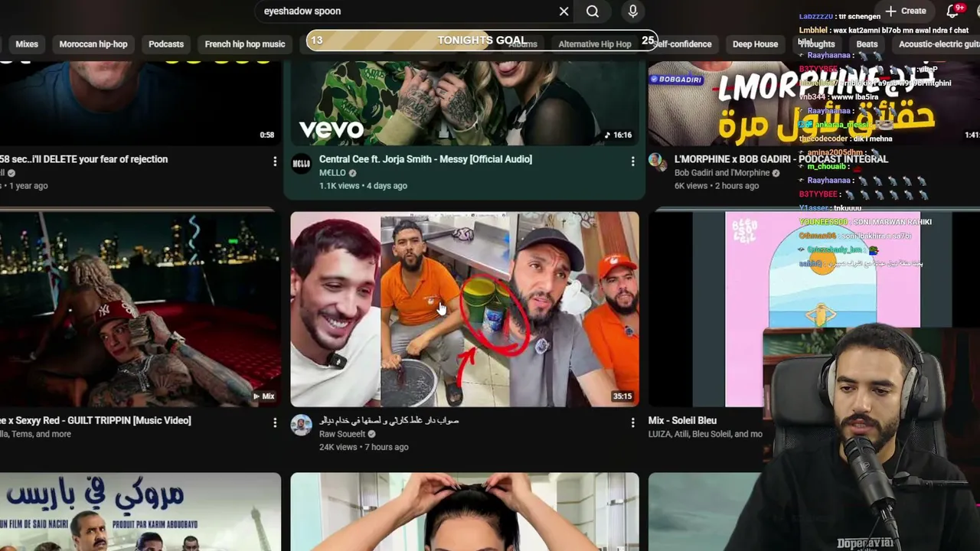Play the Raw Soueelt 35:15 video thumbnail
Viewport: 980px width, 551px height.
(465, 309)
